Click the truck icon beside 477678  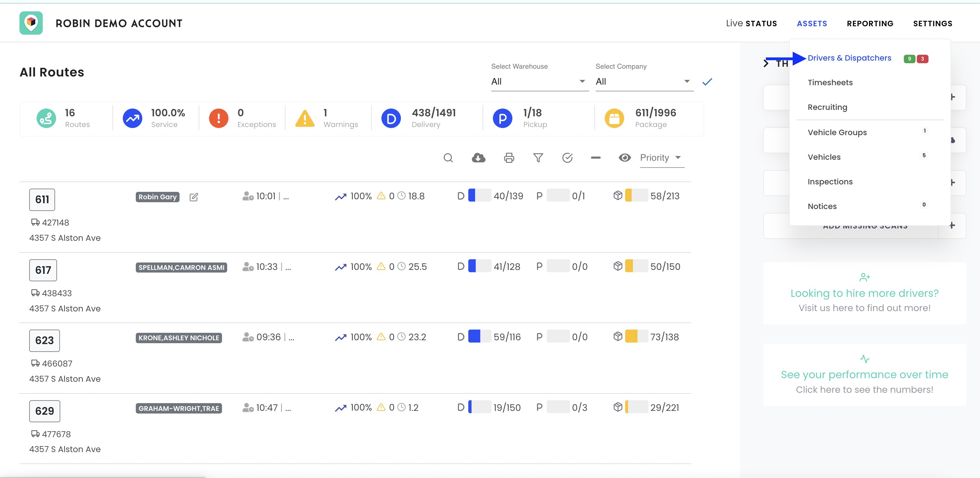(35, 434)
